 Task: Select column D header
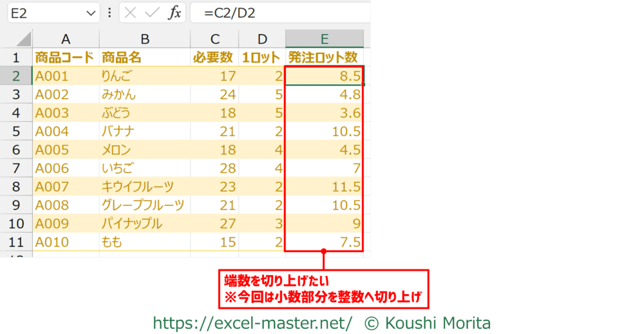click(262, 39)
